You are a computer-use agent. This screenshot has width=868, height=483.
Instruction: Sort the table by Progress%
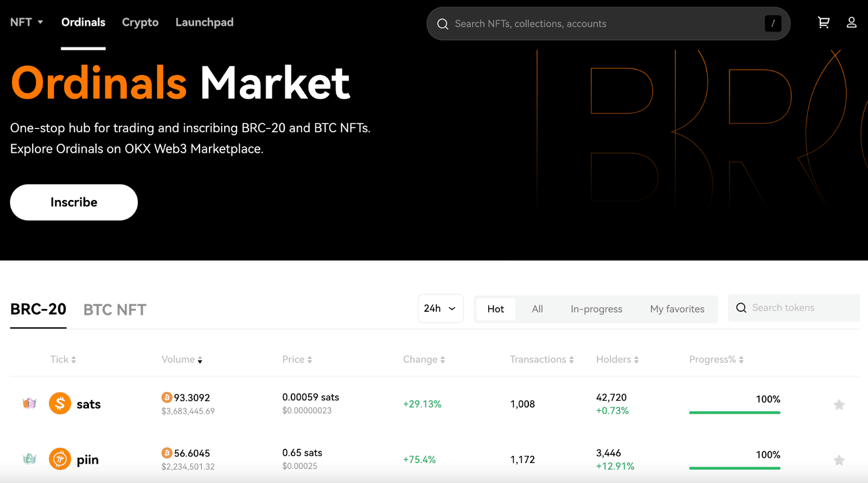[x=716, y=359]
